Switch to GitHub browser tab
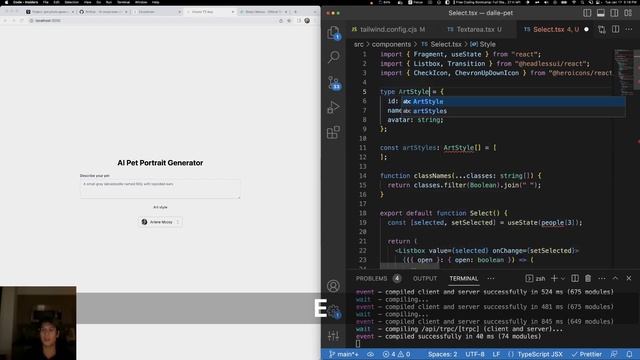This screenshot has width=640, height=360. coord(103,12)
